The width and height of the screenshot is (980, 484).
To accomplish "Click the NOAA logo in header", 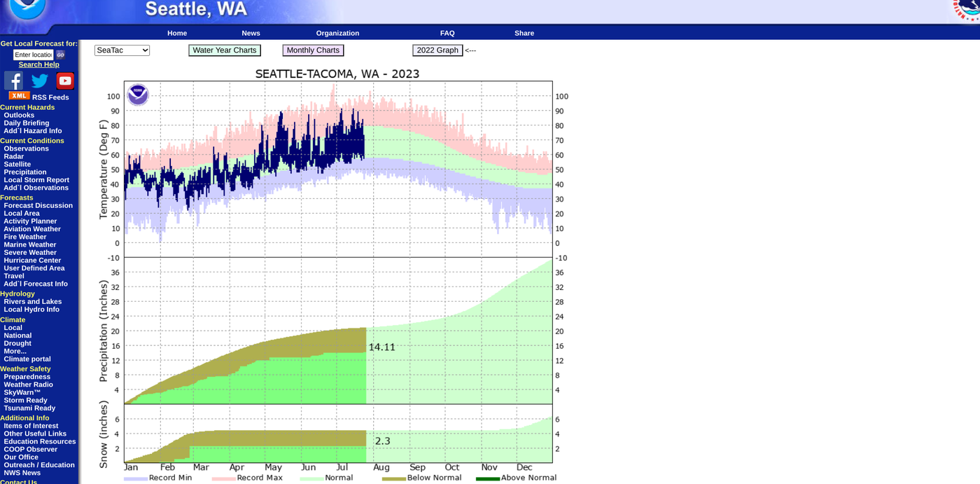I will pos(27,8).
